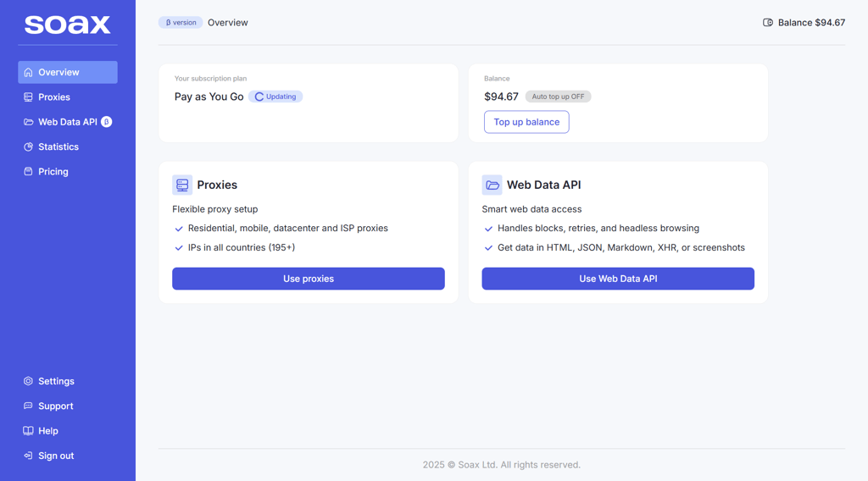Click the Soax Ltd. copyright footer text

pos(502,465)
